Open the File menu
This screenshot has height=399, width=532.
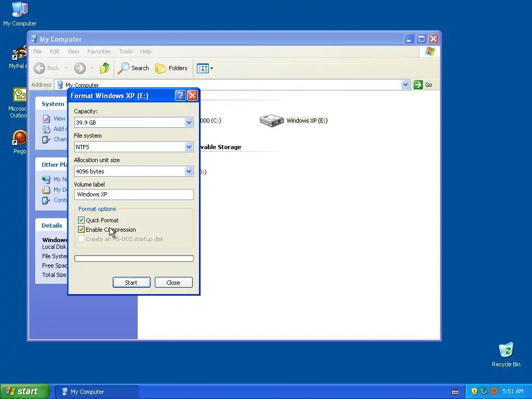(x=37, y=51)
